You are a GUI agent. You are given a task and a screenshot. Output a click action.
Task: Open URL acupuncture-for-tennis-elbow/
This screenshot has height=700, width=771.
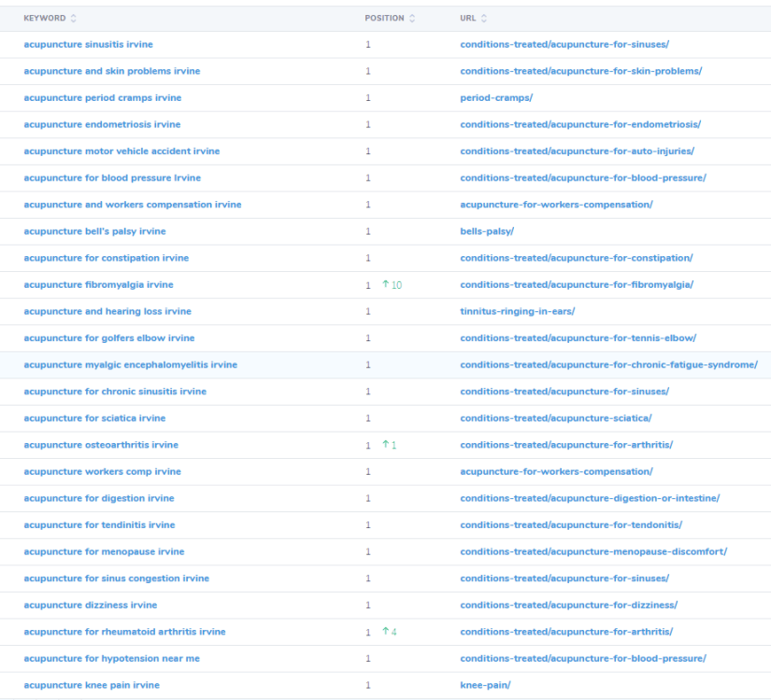tap(578, 338)
